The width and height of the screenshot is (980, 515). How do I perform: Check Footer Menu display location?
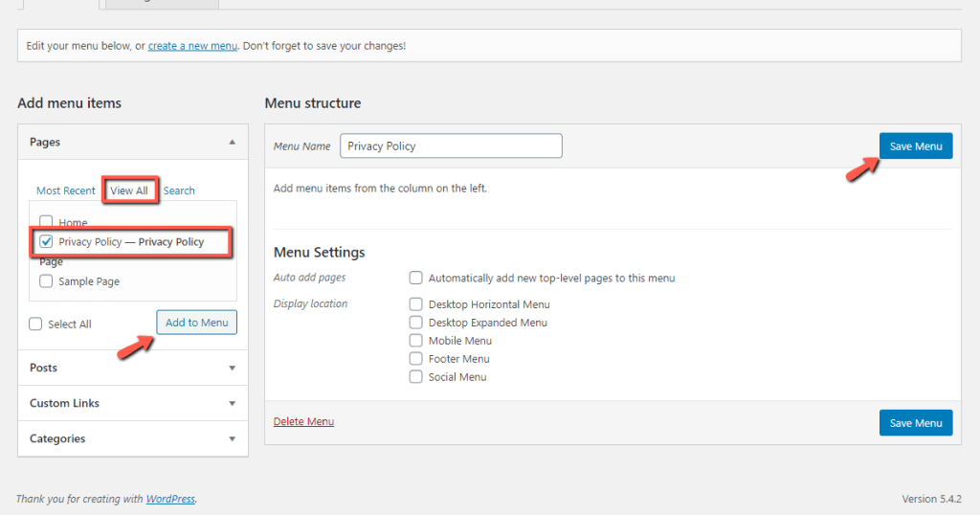(x=415, y=358)
